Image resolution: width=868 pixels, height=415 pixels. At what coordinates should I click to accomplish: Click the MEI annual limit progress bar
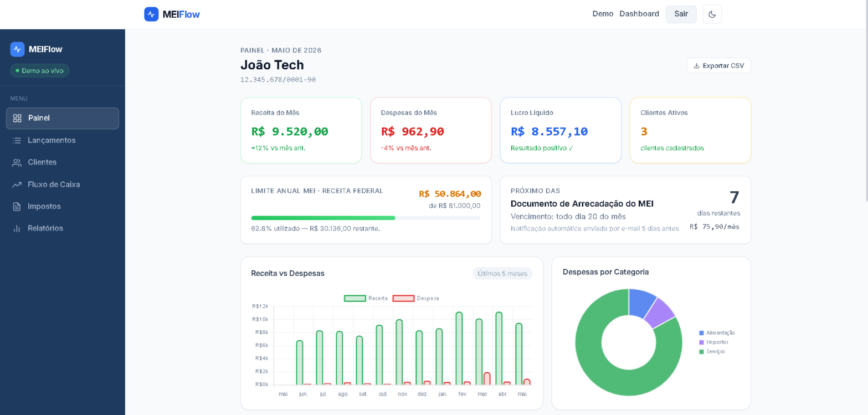pyautogui.click(x=366, y=218)
